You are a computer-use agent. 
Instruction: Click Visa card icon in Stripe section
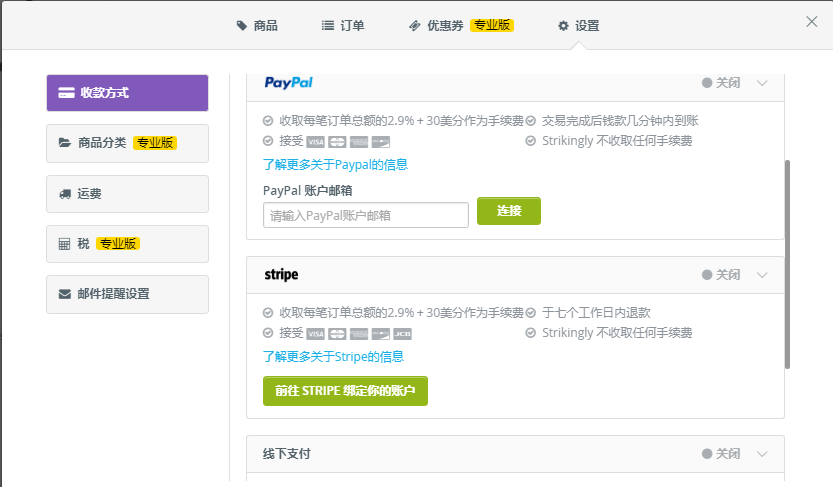point(316,334)
